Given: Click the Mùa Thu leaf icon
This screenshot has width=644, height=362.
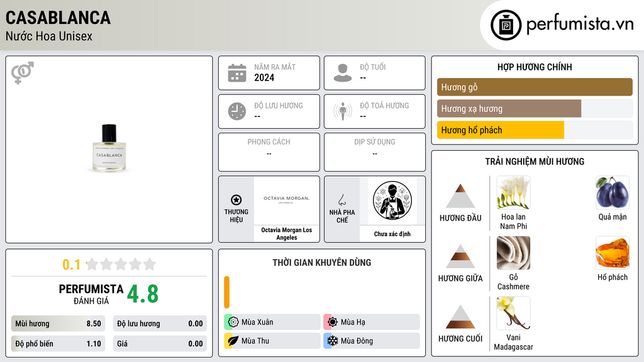Looking at the screenshot, I should click(x=233, y=341).
